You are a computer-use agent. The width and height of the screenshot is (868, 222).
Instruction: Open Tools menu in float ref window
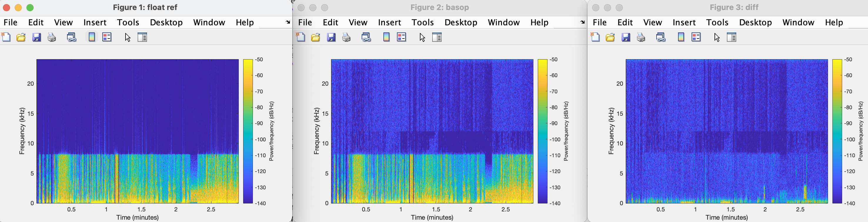[128, 22]
